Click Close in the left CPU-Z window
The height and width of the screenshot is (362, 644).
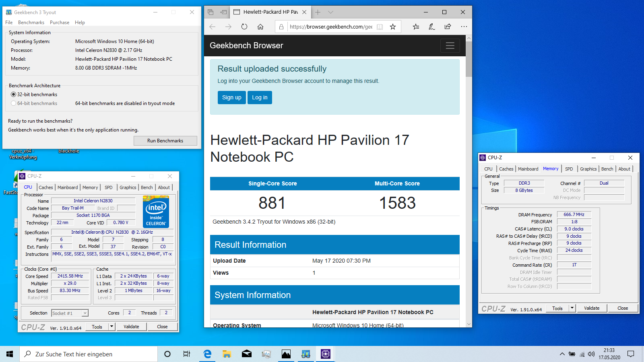pos(162,327)
